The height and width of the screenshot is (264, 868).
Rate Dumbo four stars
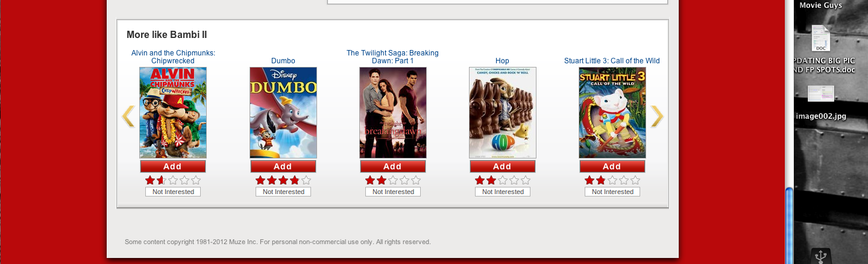[294, 180]
